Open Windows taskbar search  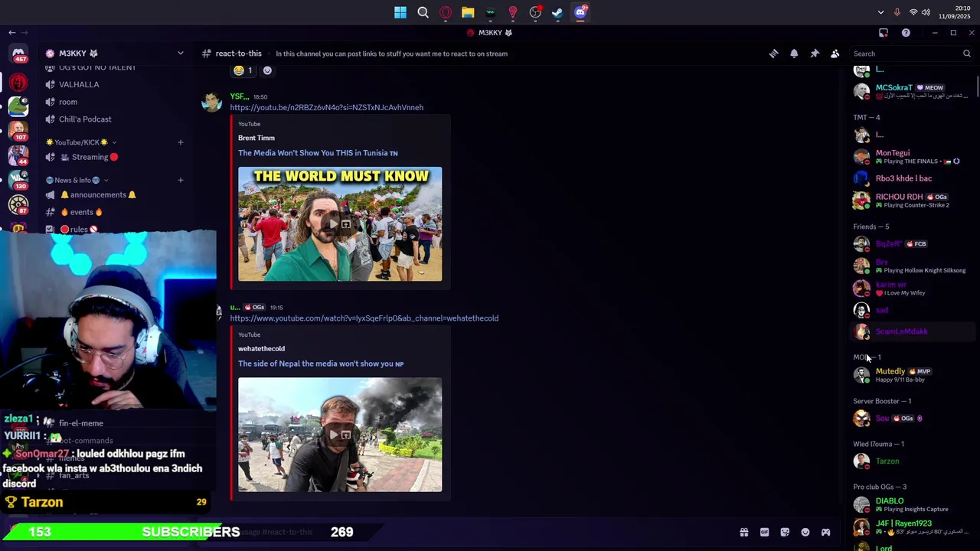(x=423, y=12)
